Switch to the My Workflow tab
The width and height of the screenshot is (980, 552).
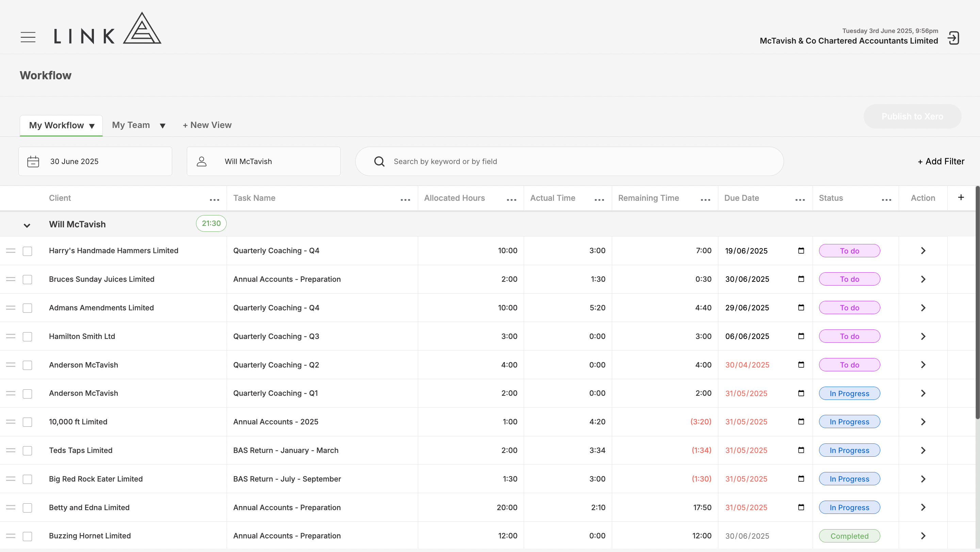[57, 125]
